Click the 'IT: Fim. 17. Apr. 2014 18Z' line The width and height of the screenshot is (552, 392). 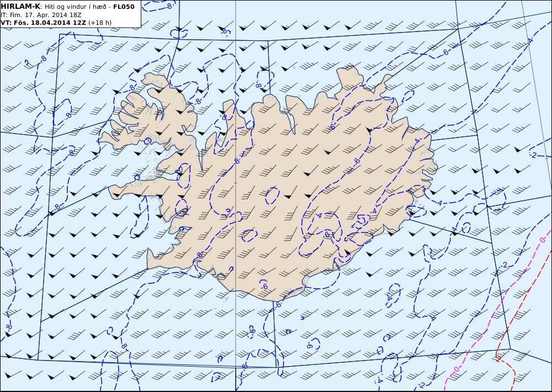pyautogui.click(x=41, y=15)
